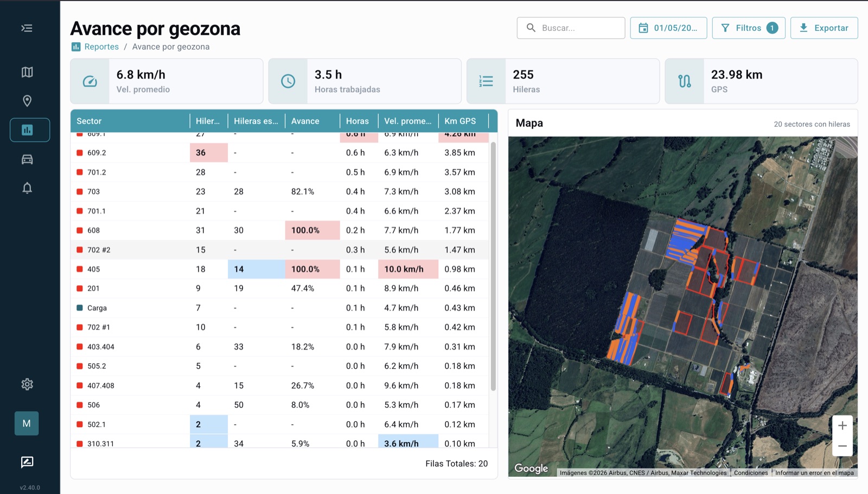Select the 702 #2 sector row
This screenshot has height=494, width=868.
[x=280, y=250]
